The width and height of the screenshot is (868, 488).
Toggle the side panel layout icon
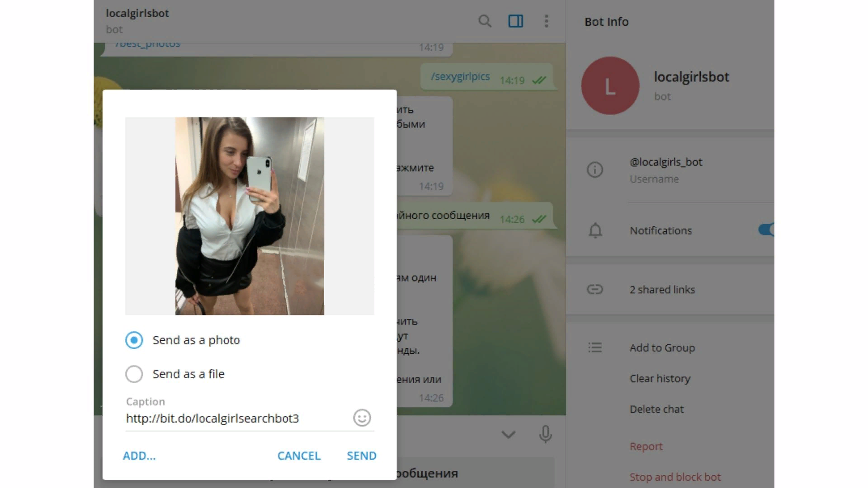pyautogui.click(x=515, y=21)
